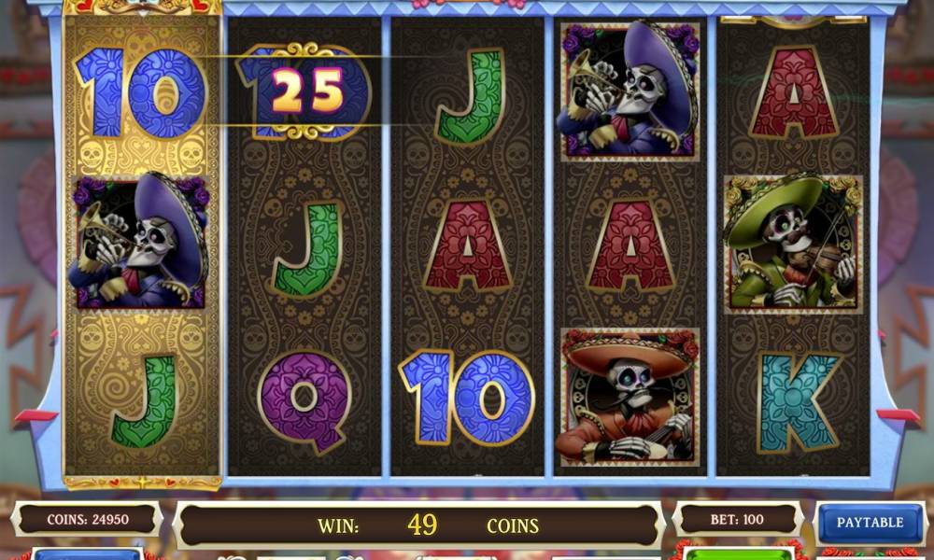Click the purple trumpet skeleton symbol on the golden reel
The width and height of the screenshot is (934, 560).
(x=141, y=241)
